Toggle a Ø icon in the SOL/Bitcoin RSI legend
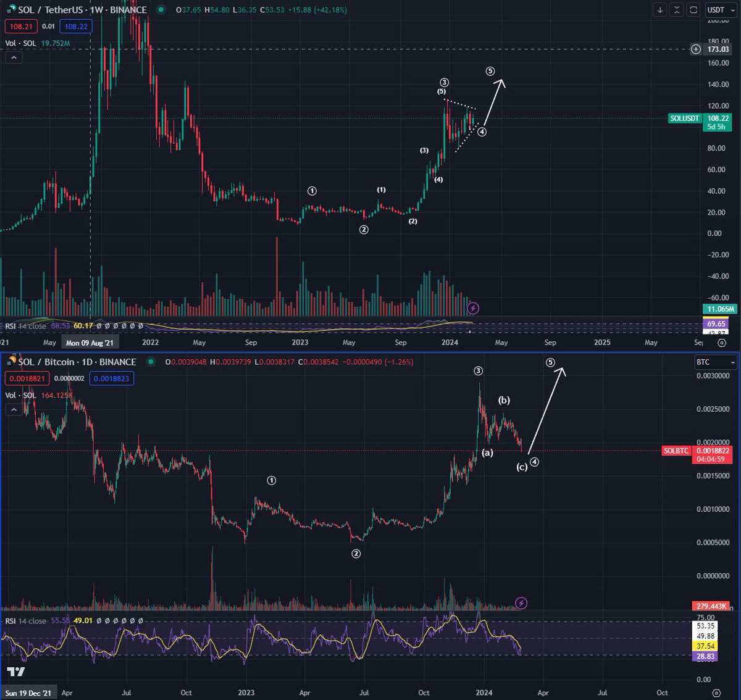The image size is (741, 700). [x=99, y=620]
